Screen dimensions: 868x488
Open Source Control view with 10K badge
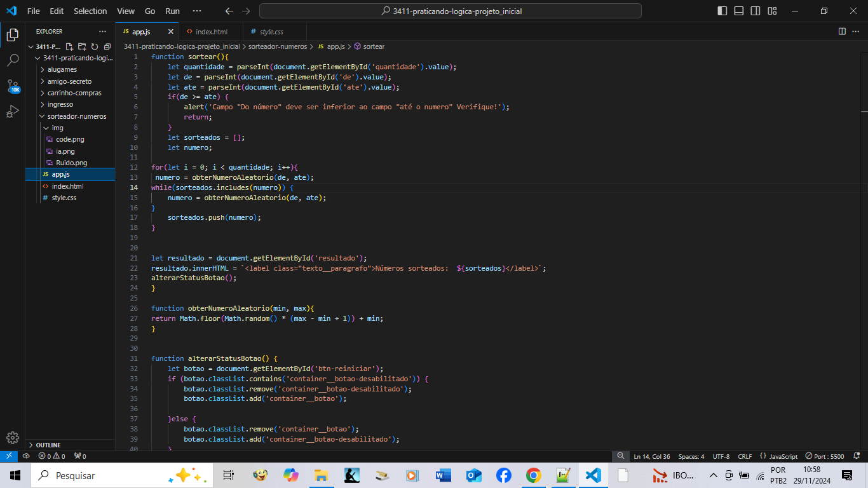point(13,86)
